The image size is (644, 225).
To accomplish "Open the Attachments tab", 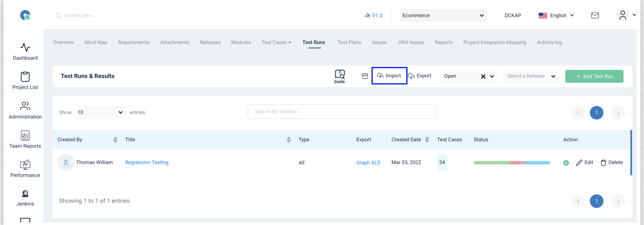I will 174,42.
